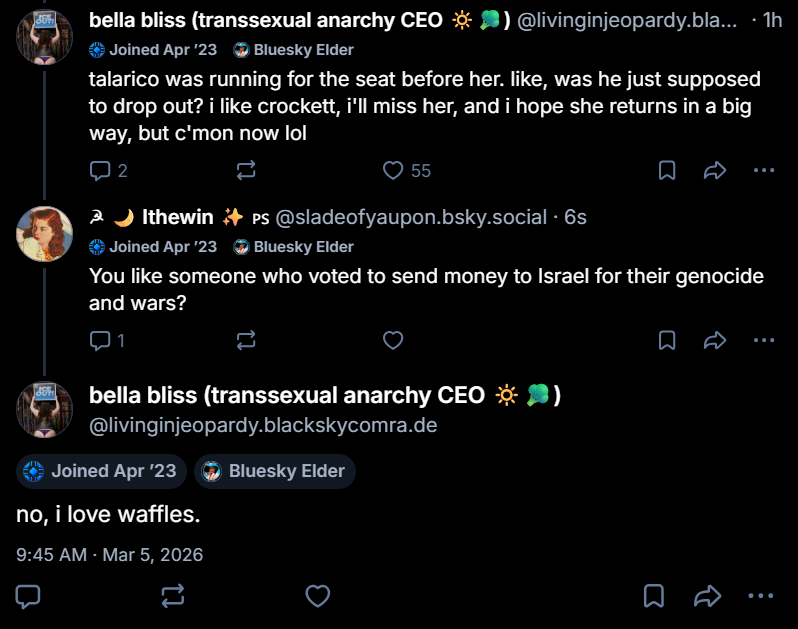Share Ithewin's reply post

tap(714, 341)
